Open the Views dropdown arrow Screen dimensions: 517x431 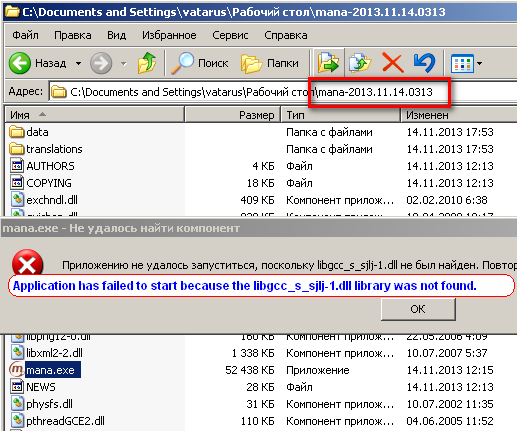click(479, 63)
